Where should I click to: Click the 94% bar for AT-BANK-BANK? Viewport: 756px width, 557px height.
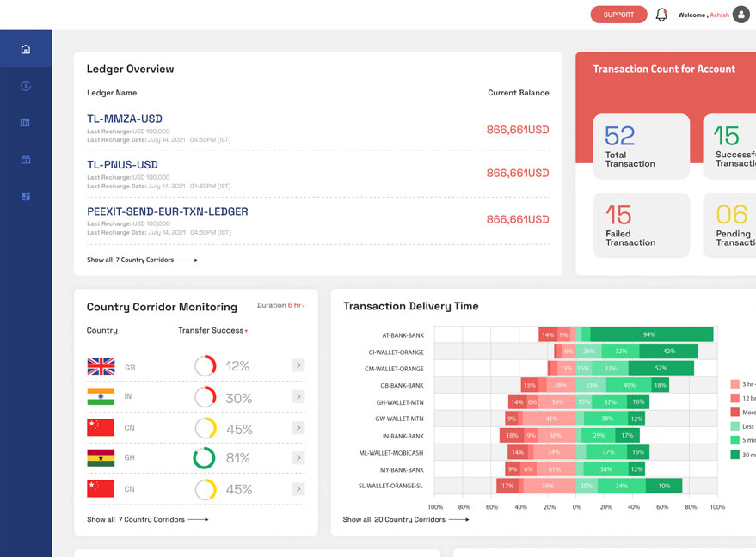coord(651,334)
